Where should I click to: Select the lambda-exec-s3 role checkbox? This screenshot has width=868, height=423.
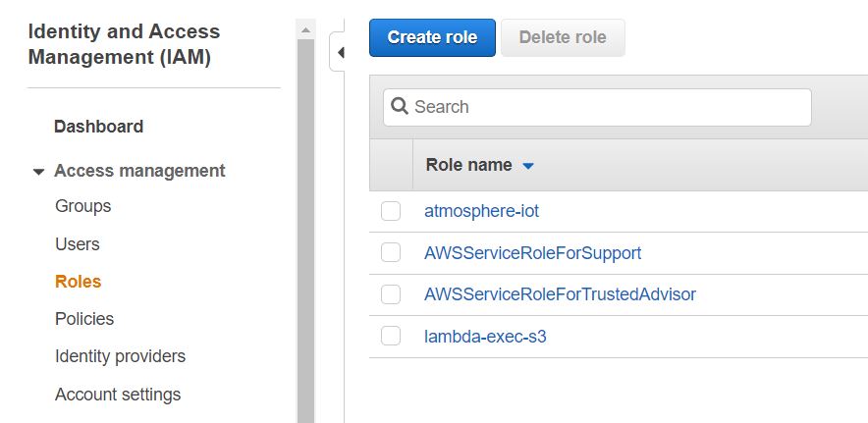pos(391,337)
